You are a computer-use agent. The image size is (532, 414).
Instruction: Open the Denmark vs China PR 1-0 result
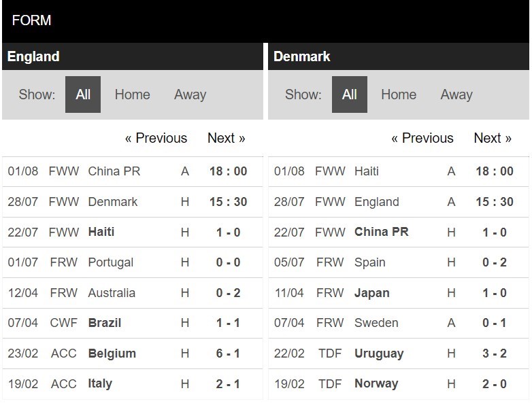(x=495, y=232)
